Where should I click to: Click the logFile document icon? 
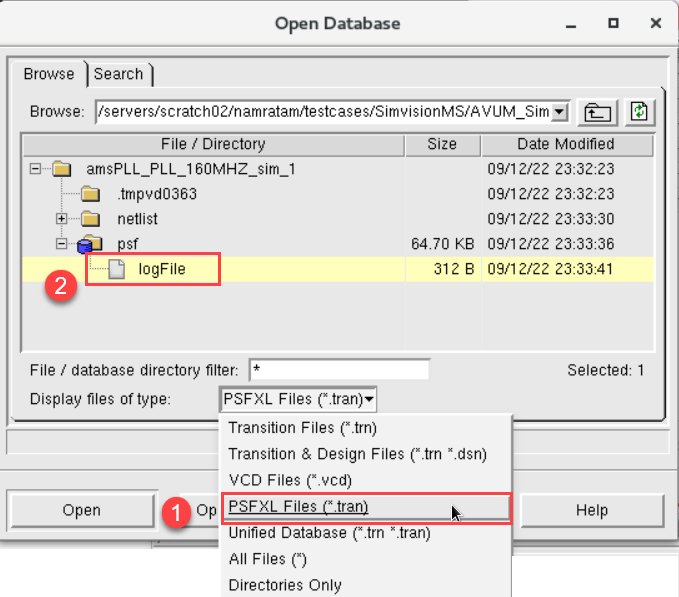[x=116, y=269]
